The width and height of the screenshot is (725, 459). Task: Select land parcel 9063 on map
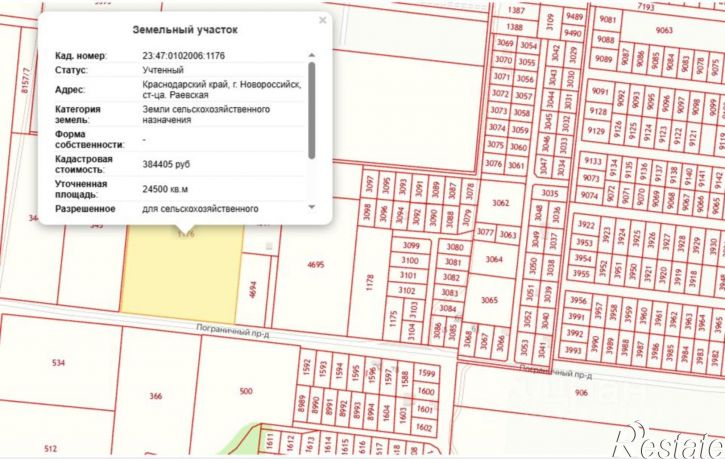[665, 30]
